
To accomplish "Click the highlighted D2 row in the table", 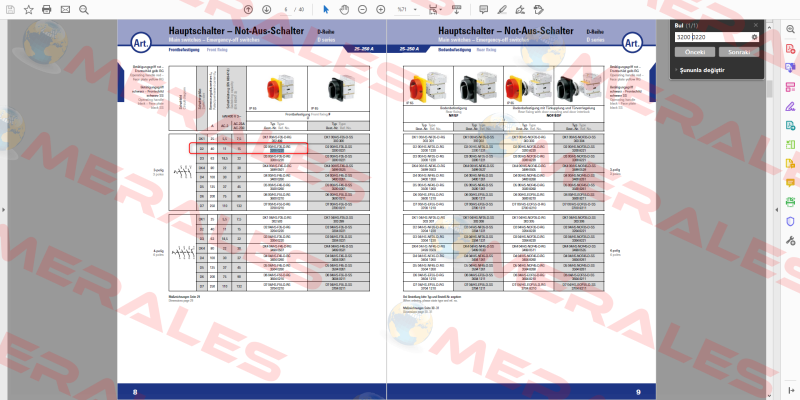I will 248,148.
